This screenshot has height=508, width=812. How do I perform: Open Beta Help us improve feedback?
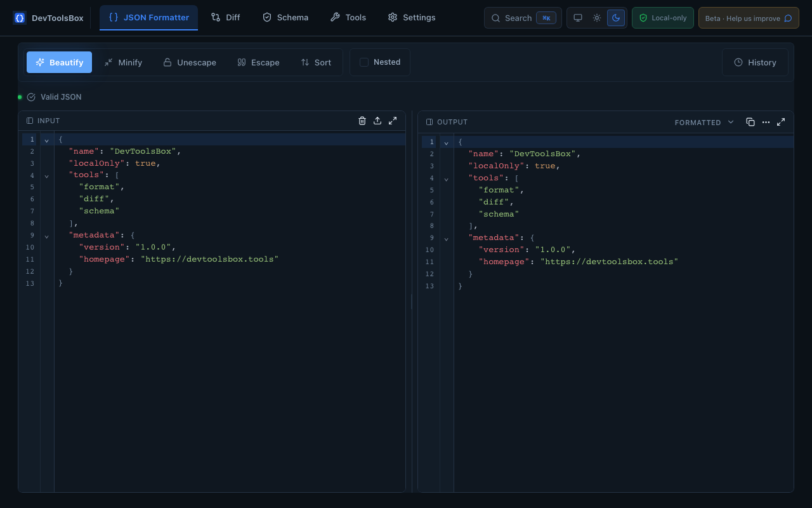[x=749, y=18]
